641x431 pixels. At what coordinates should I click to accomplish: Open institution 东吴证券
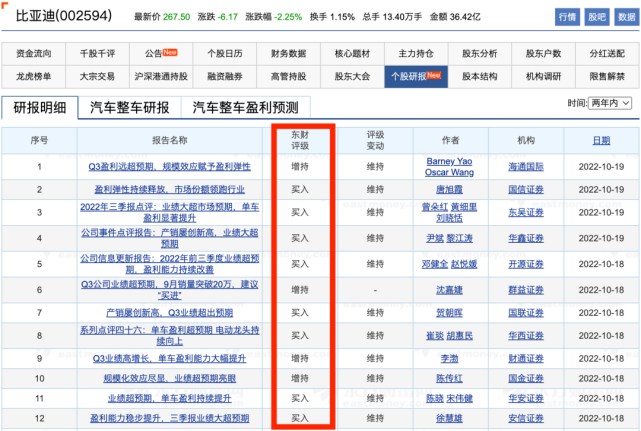(526, 213)
